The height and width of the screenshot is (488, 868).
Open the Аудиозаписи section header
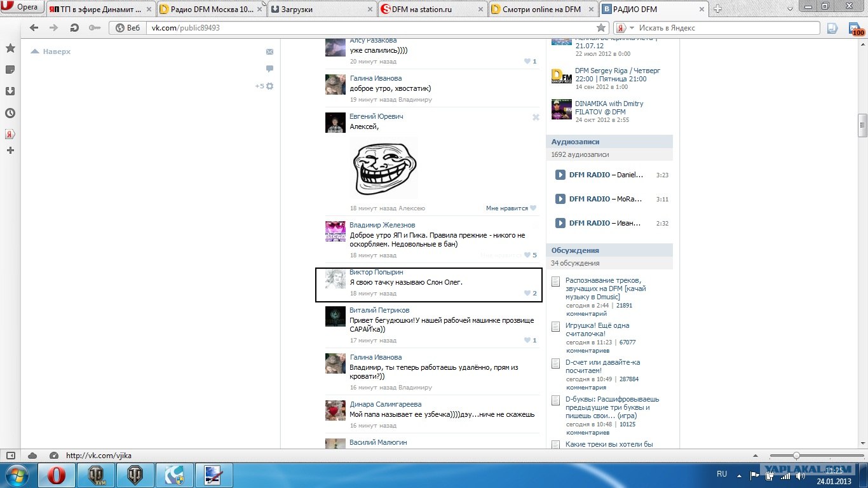[609, 142]
